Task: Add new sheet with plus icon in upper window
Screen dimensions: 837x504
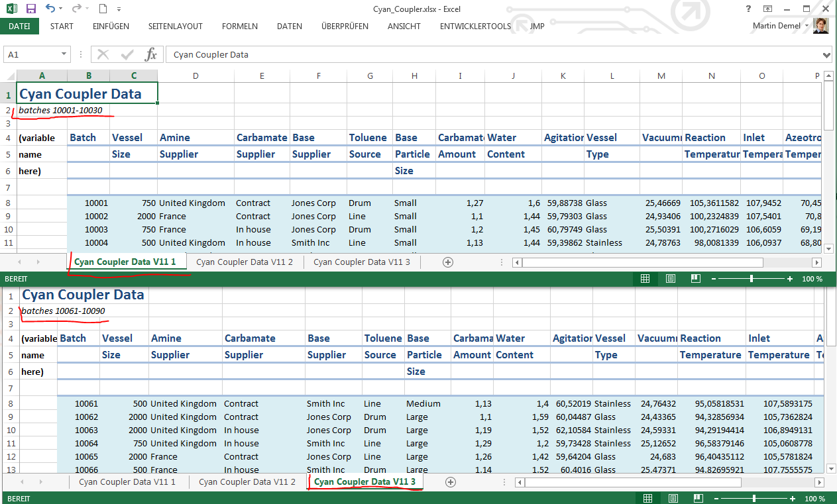Action: tap(448, 262)
